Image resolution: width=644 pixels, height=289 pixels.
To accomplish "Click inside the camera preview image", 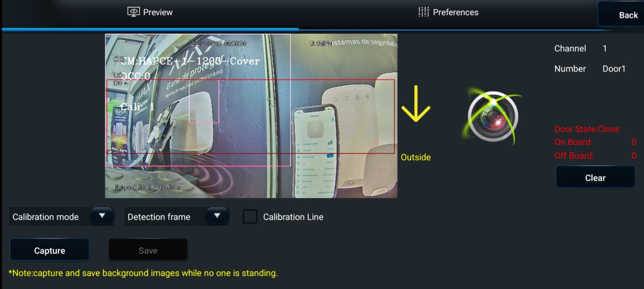I will 251,116.
